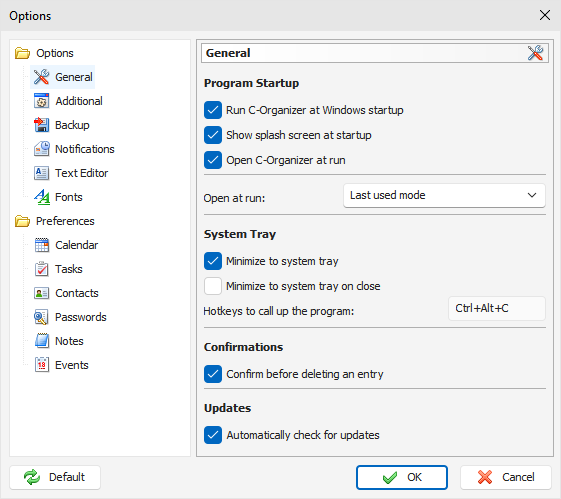Click the Text Editor document icon

coord(42,173)
